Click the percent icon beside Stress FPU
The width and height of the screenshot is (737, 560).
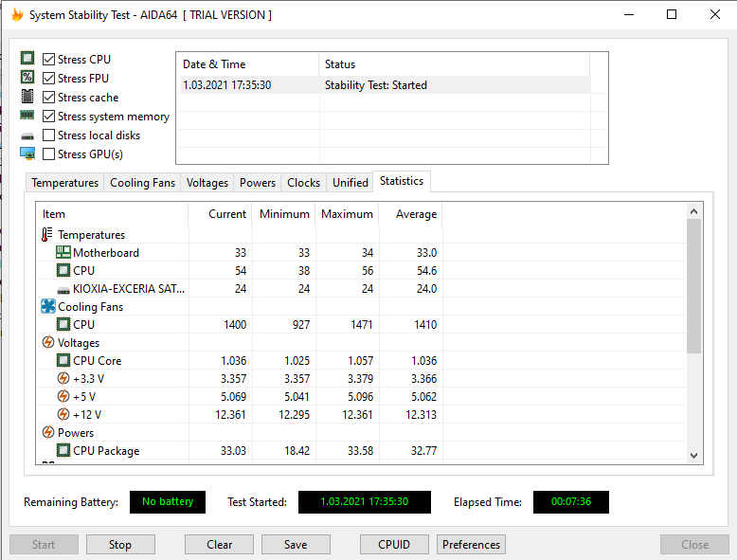click(x=27, y=77)
